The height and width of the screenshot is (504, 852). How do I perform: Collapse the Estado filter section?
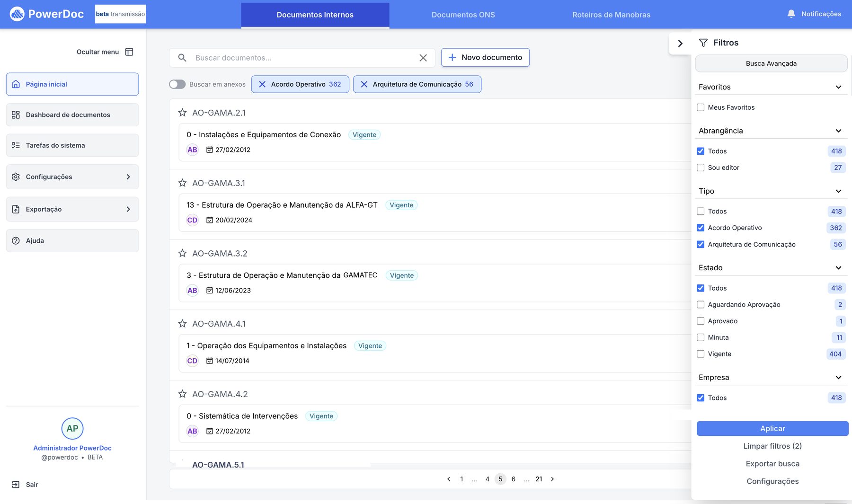838,268
